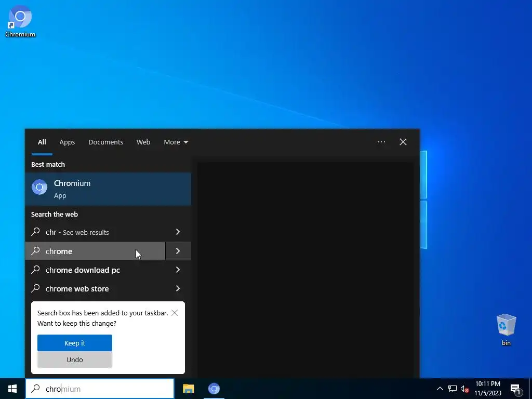The height and width of the screenshot is (399, 532).
Task: Close the search panel
Action: [x=403, y=142]
